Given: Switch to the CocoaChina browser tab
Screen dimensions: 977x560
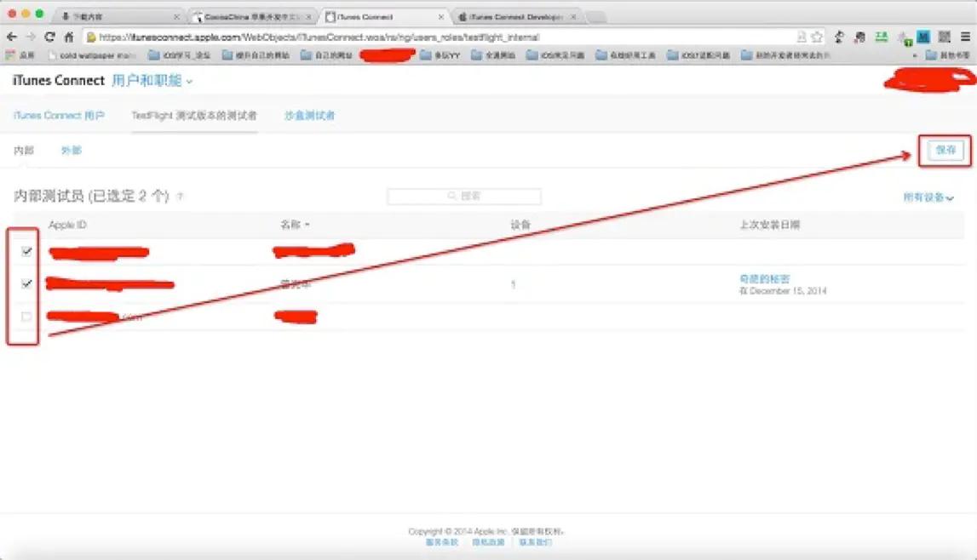Looking at the screenshot, I should click(252, 17).
